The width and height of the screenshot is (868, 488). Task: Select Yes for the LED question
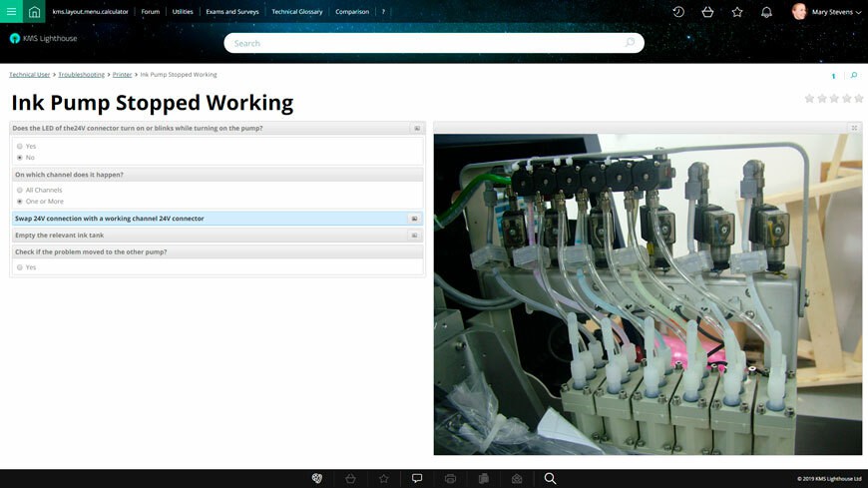[20, 147]
